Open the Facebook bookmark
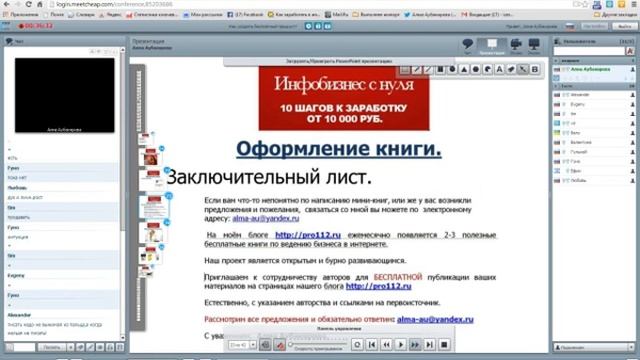The height and width of the screenshot is (360, 640). (245, 14)
